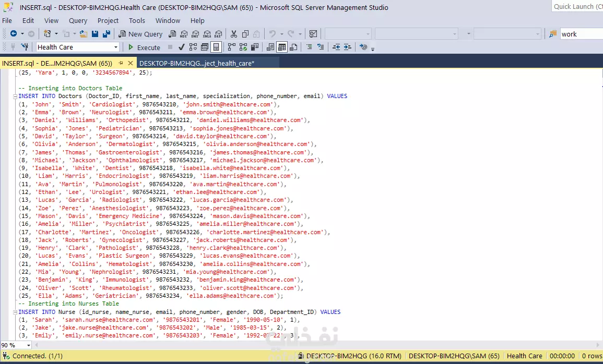603x364 pixels.
Task: Close the INSERT.sql tab
Action: point(131,63)
